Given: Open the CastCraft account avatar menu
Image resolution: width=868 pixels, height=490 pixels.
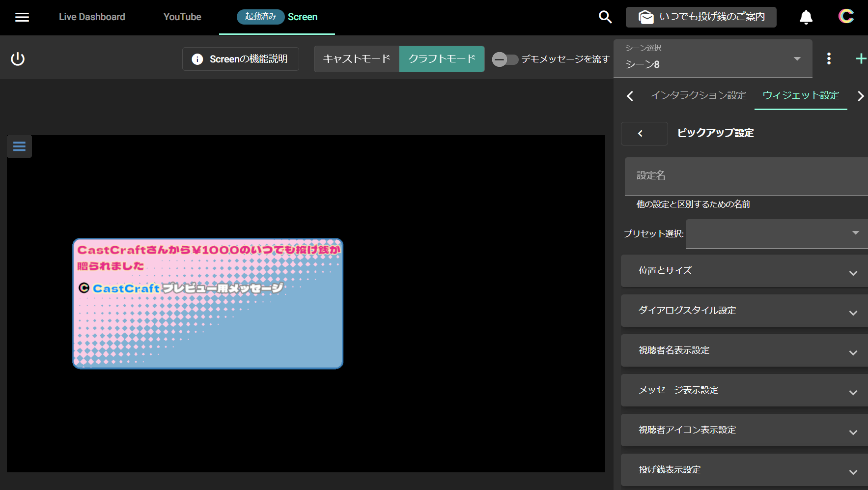Looking at the screenshot, I should point(846,17).
